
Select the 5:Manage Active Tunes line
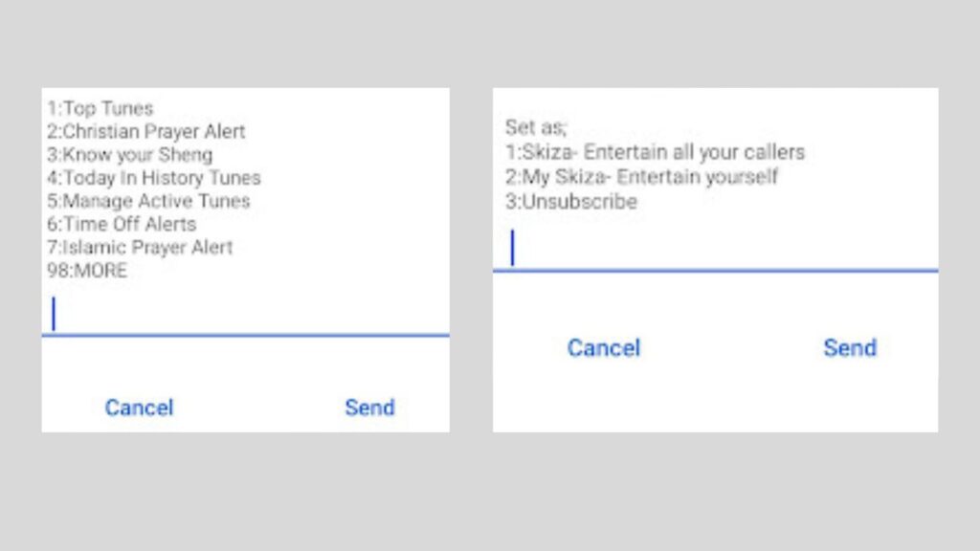pyautogui.click(x=148, y=201)
